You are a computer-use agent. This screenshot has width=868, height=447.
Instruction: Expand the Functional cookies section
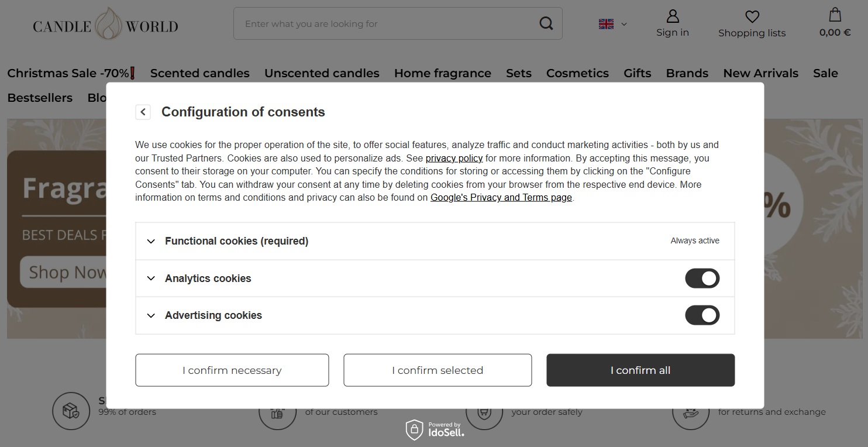[150, 241]
